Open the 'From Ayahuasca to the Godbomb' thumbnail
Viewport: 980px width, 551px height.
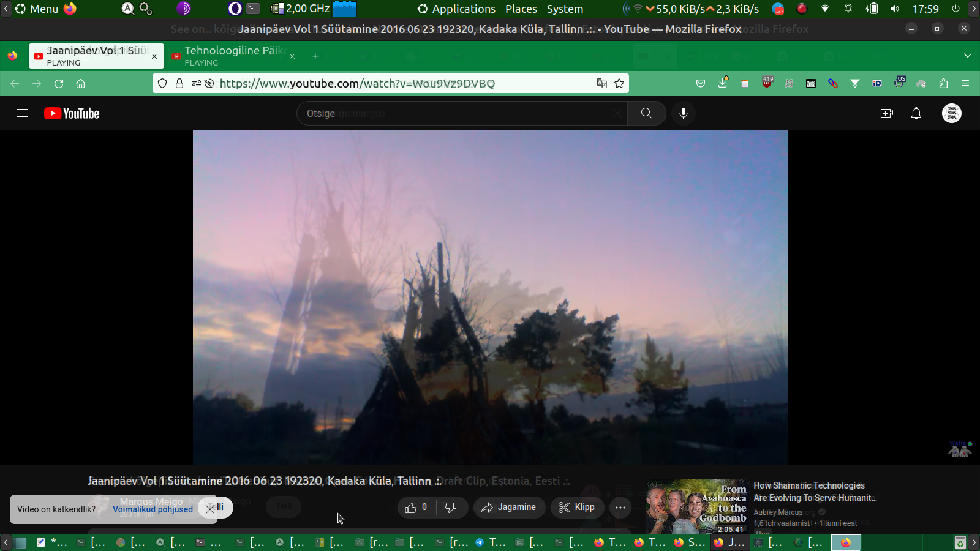point(698,507)
